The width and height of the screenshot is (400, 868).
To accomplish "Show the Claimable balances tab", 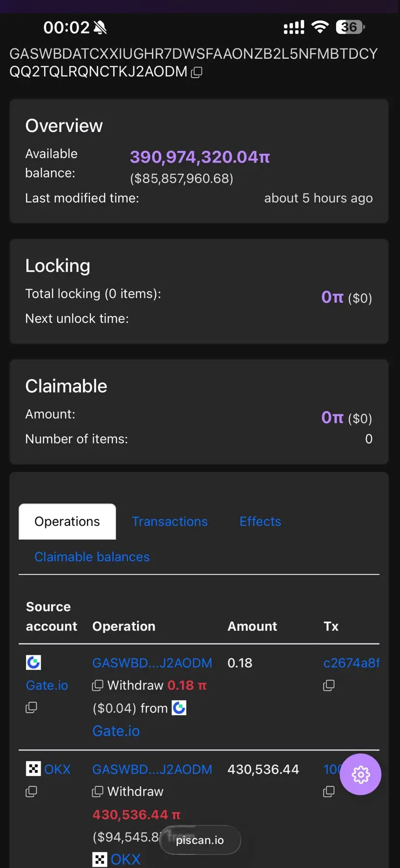I will point(92,557).
